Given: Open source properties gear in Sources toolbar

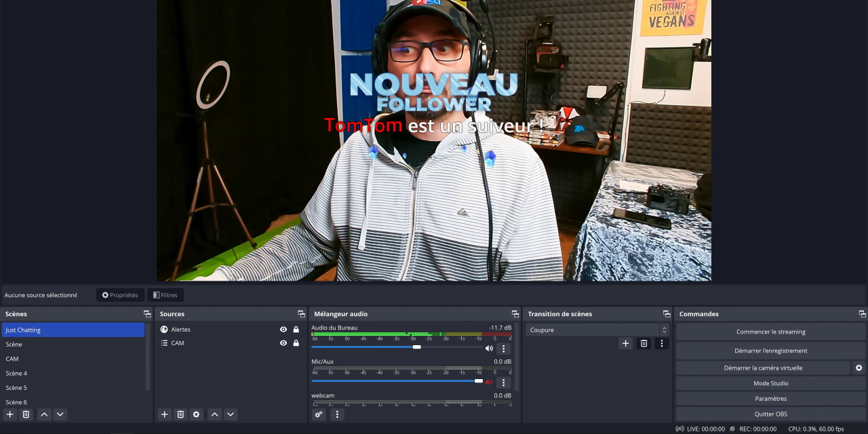Looking at the screenshot, I should [197, 414].
